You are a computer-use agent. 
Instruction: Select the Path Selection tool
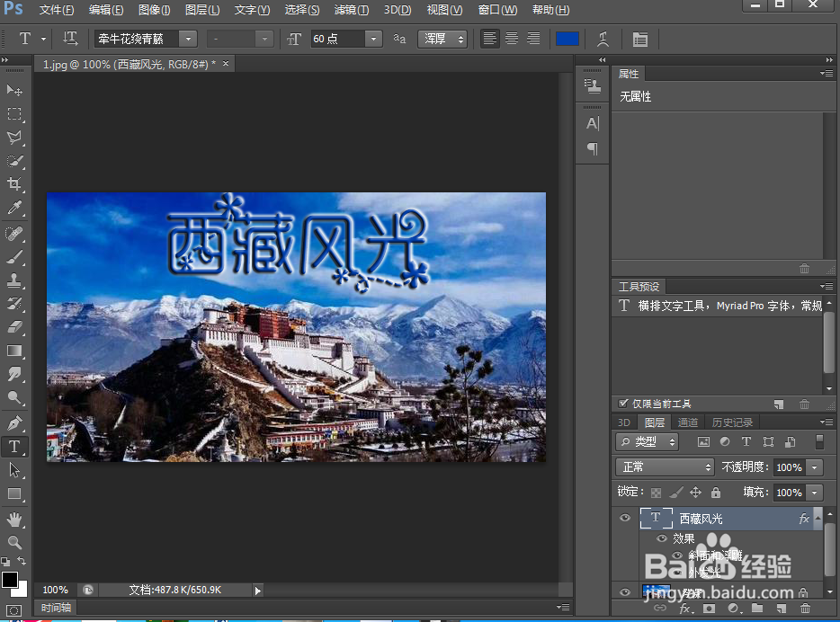[14, 470]
